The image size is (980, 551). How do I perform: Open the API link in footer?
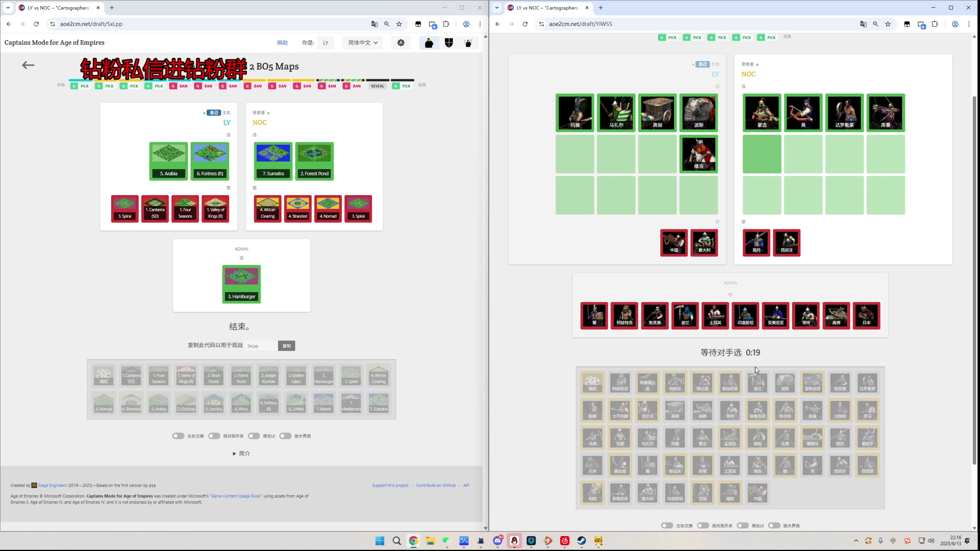(466, 486)
